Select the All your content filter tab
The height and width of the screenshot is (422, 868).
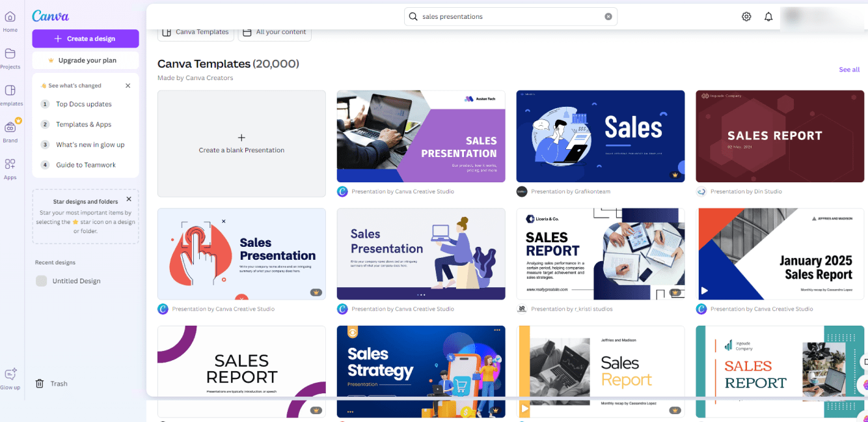(275, 32)
